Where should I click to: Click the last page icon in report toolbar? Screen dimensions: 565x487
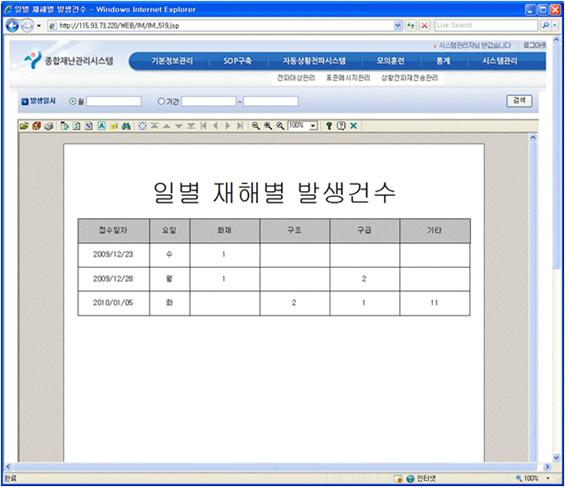click(x=240, y=126)
